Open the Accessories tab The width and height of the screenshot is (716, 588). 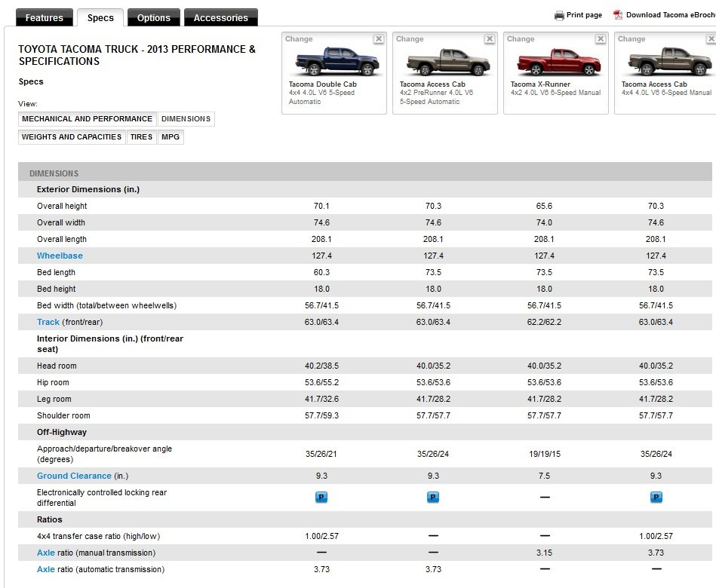pos(221,18)
